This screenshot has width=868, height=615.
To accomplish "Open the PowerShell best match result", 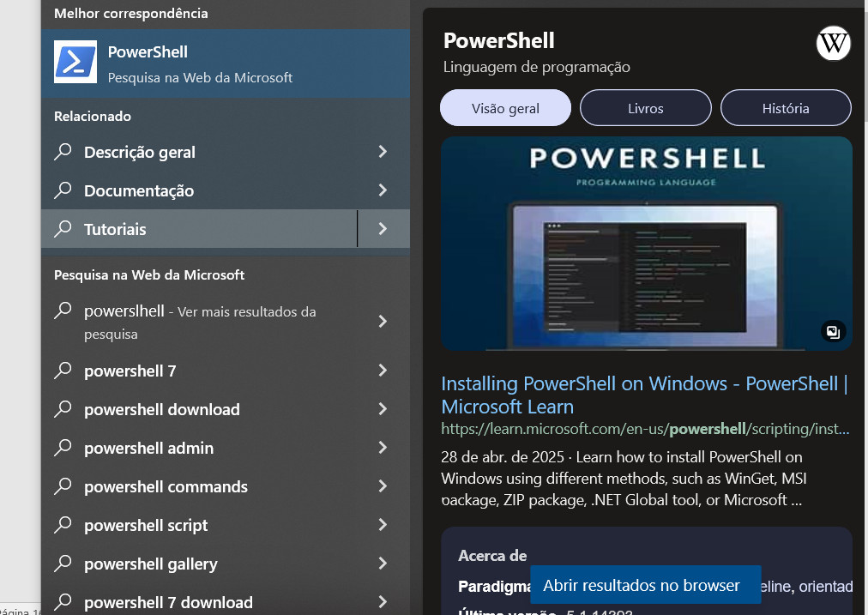I will [226, 63].
